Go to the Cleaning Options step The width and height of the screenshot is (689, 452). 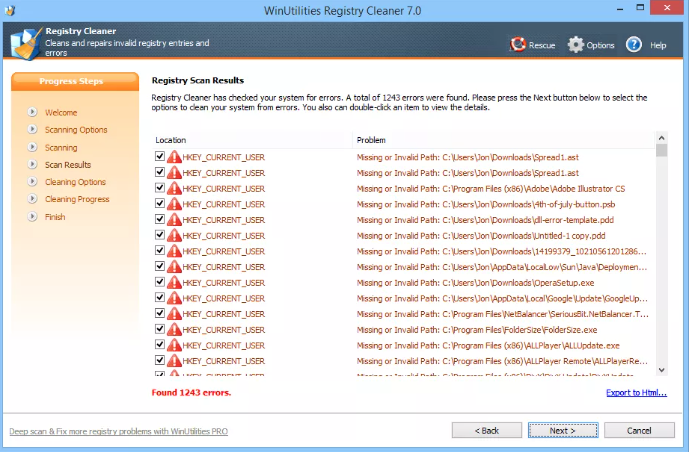[75, 182]
